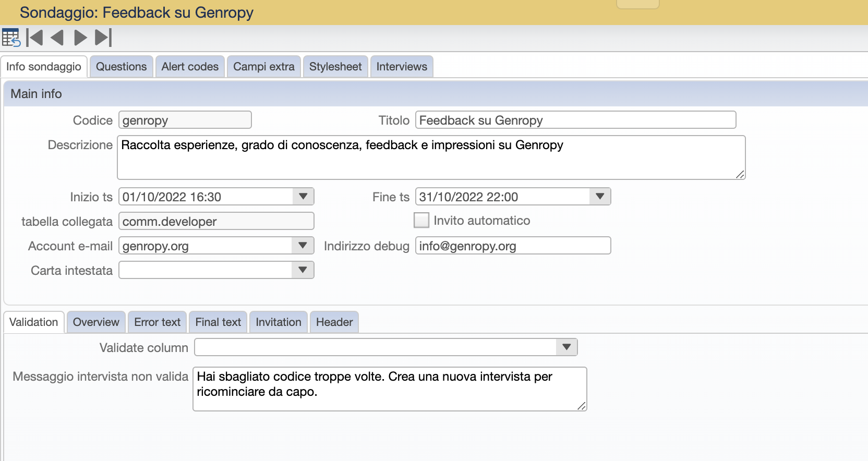Click the Titolo input field
Image resolution: width=868 pixels, height=461 pixels.
click(575, 120)
